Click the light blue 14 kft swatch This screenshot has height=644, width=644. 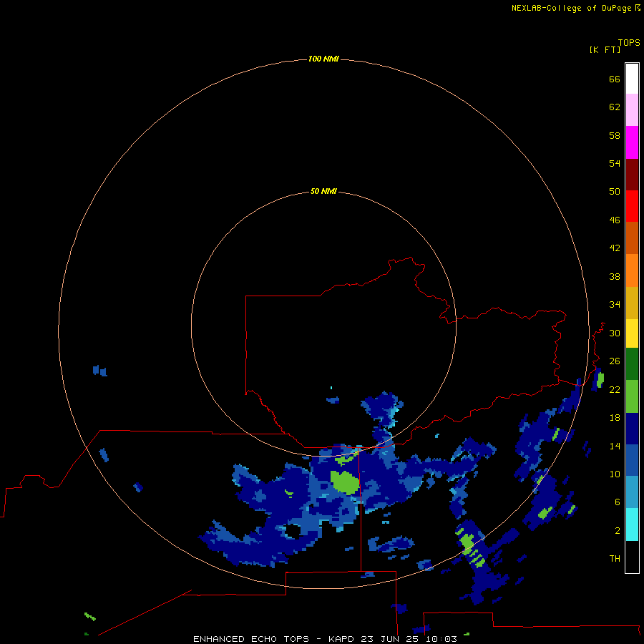(x=632, y=492)
